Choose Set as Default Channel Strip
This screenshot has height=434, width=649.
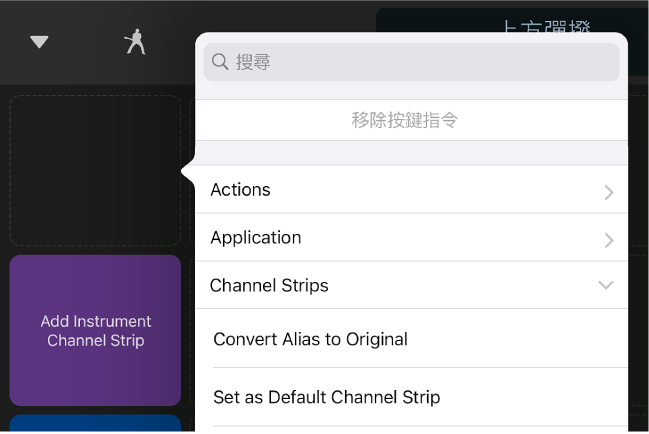(x=411, y=397)
